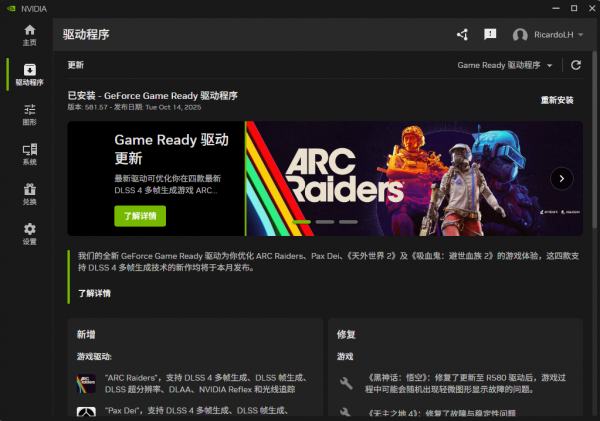Image resolution: width=600 pixels, height=421 pixels.
Task: Click the ARC Raiders banner artwork
Action: tap(400, 165)
